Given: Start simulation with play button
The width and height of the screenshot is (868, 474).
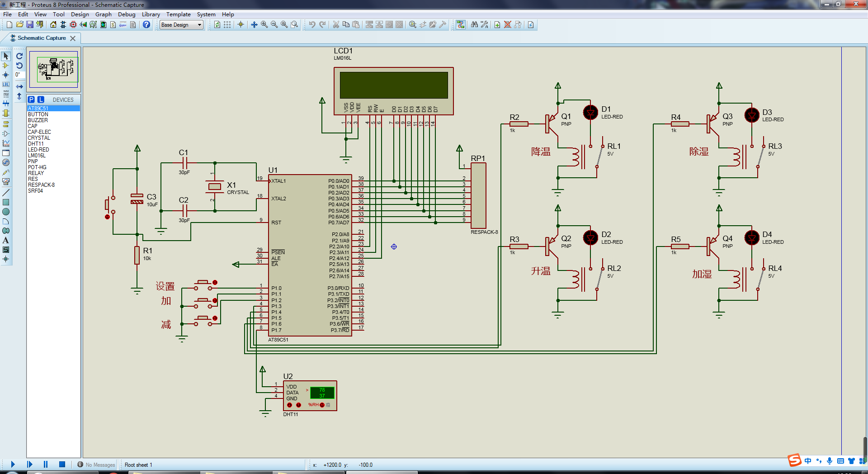Looking at the screenshot, I should (x=13, y=465).
